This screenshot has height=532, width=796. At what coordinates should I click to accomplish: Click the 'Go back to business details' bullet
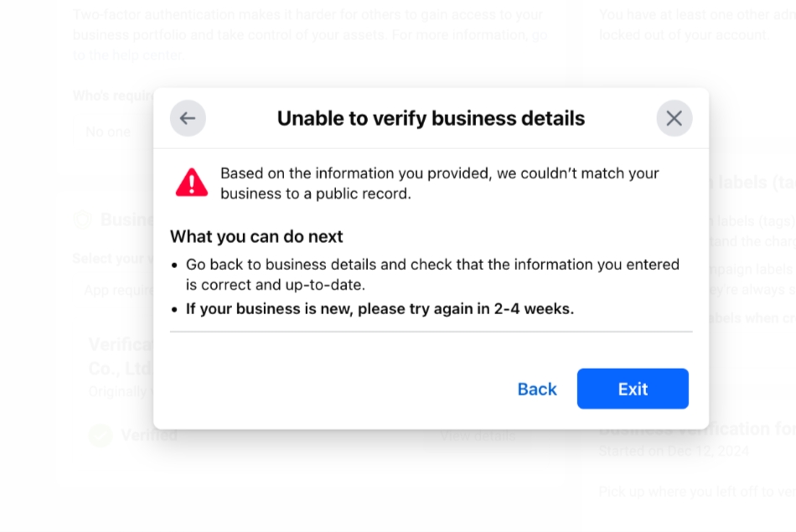pyautogui.click(x=432, y=275)
